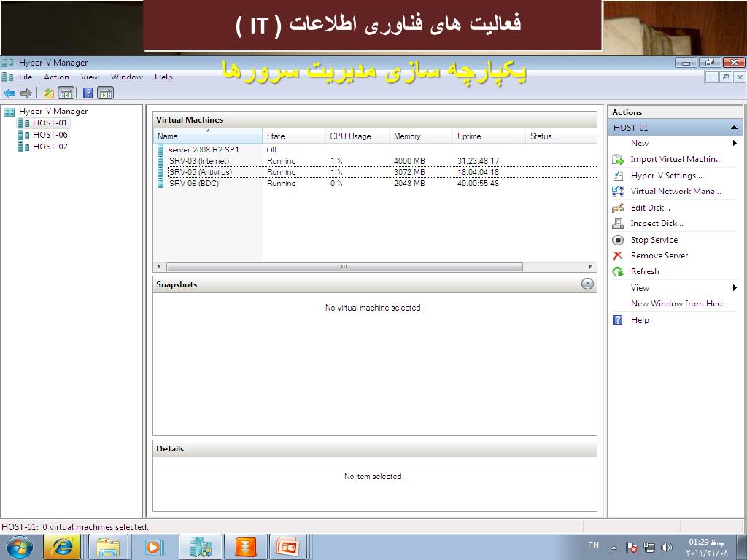The image size is (747, 560).
Task: Open Windows Media Player taskbar icon
Action: coord(153,547)
